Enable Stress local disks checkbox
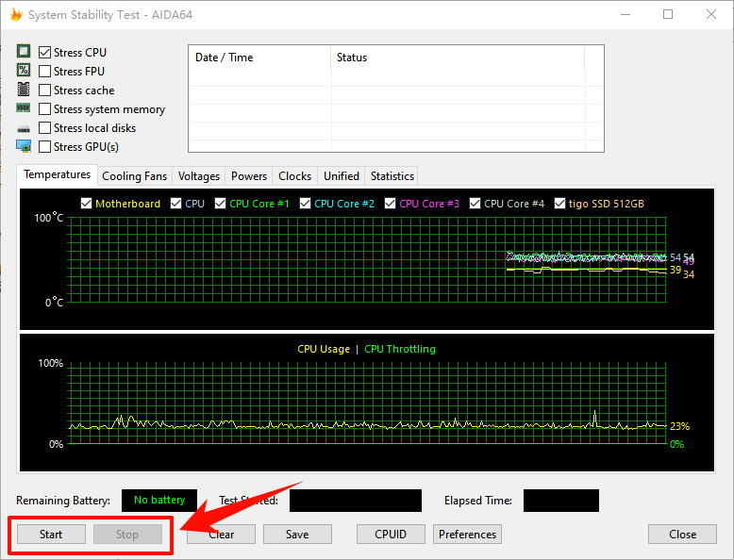 click(44, 127)
